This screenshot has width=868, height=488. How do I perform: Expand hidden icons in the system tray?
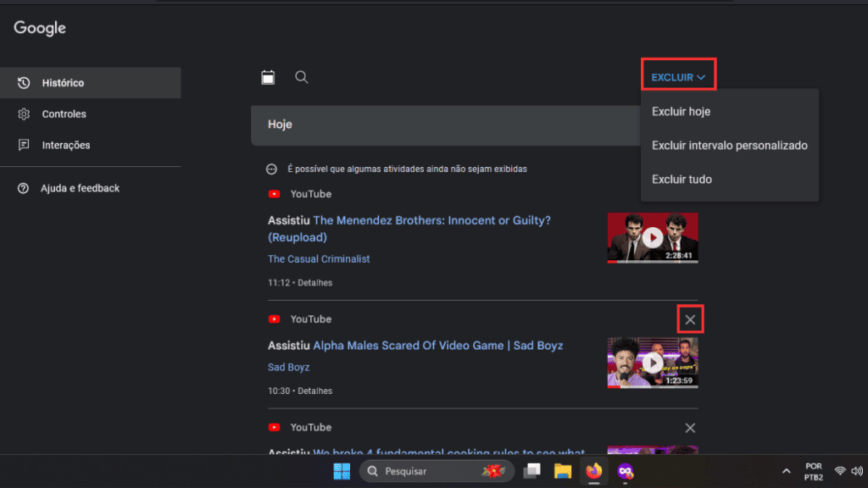pyautogui.click(x=786, y=470)
